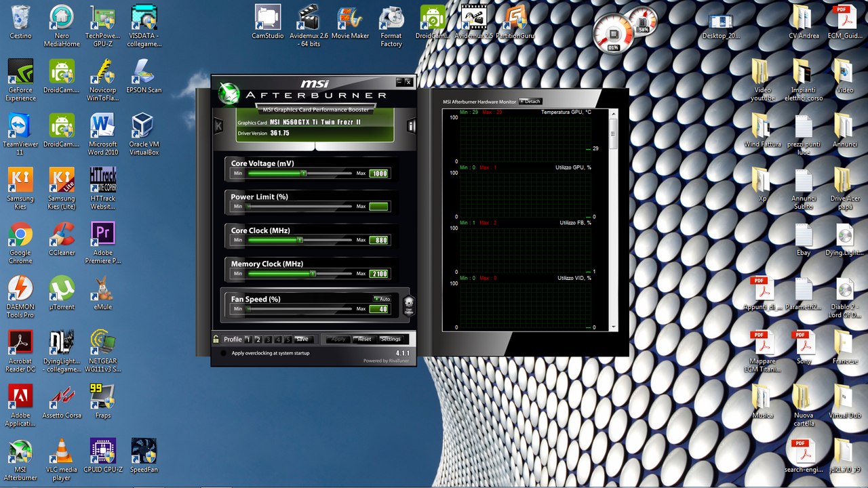The height and width of the screenshot is (488, 868).
Task: Reset Afterburner settings to default
Action: coord(365,339)
